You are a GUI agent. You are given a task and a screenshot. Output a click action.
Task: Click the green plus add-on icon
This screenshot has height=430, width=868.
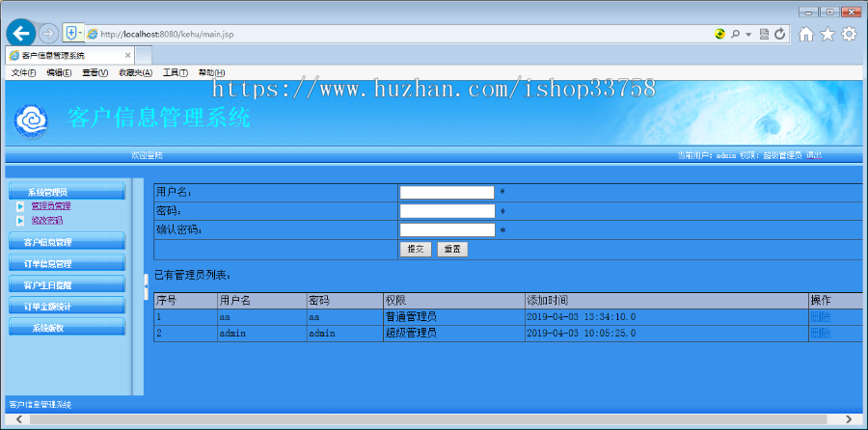pos(719,34)
